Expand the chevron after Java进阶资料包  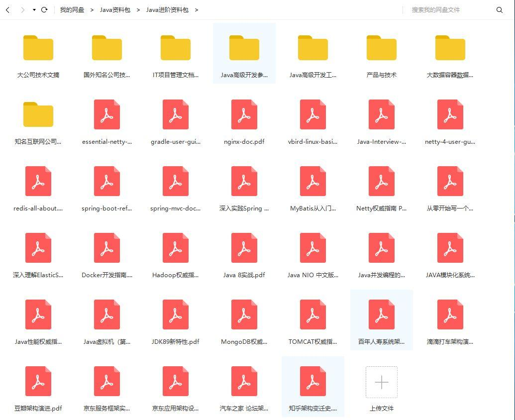[x=197, y=10]
